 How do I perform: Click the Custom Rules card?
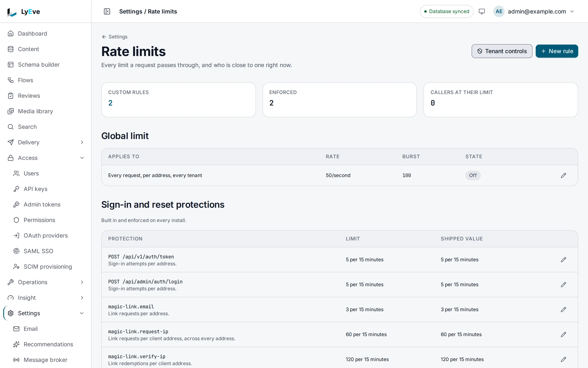(178, 100)
